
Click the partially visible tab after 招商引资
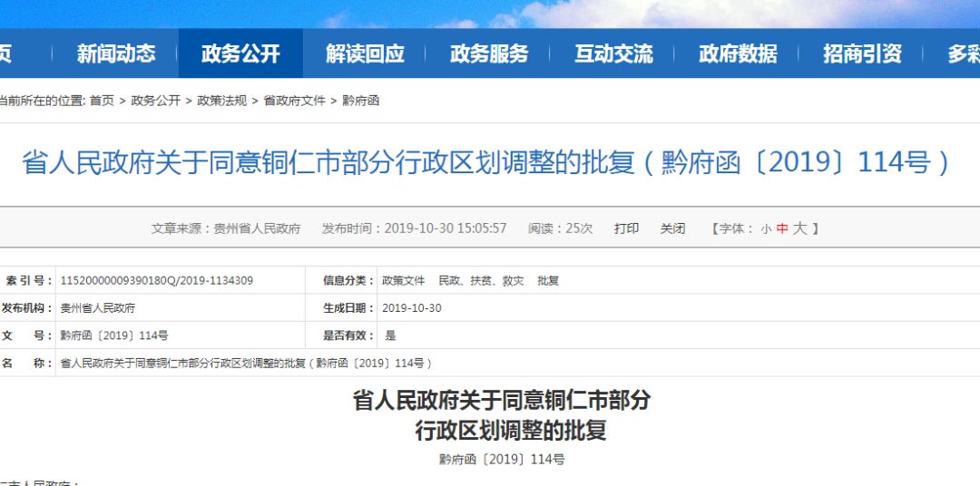[x=963, y=54]
